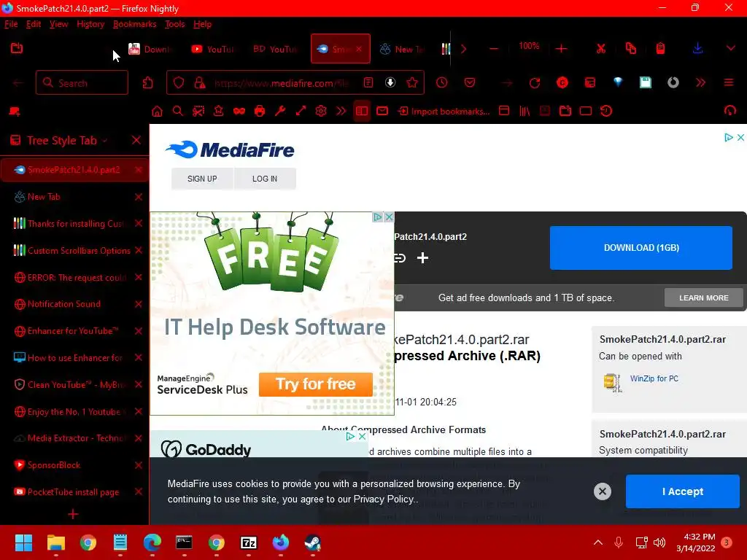
Task: Click the LOG IN button
Action: [264, 179]
